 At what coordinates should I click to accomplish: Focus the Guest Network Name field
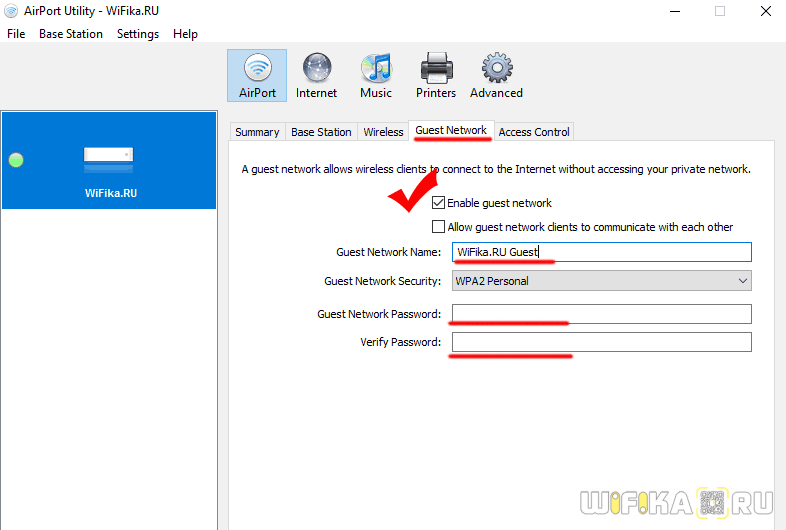pyautogui.click(x=602, y=252)
